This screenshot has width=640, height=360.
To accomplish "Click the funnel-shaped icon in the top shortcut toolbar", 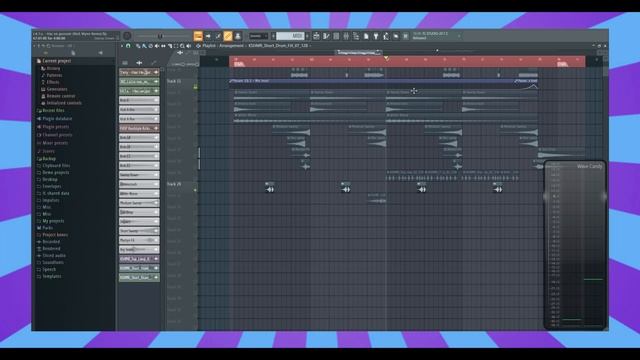I will click(376, 36).
